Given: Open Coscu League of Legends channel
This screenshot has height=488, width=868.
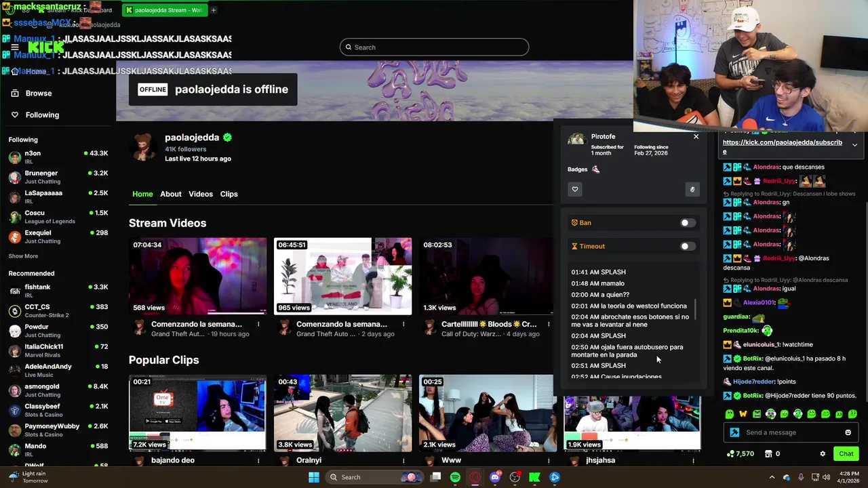Looking at the screenshot, I should [58, 217].
